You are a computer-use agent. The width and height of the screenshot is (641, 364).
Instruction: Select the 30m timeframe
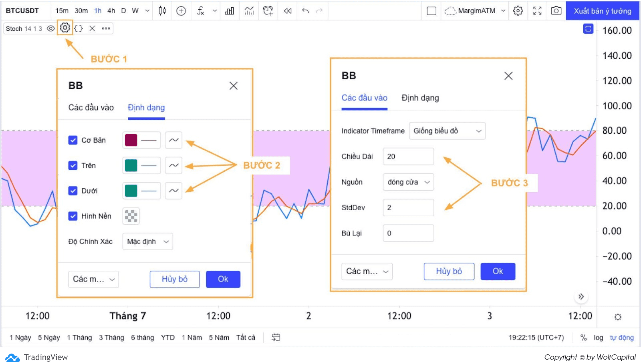point(81,11)
